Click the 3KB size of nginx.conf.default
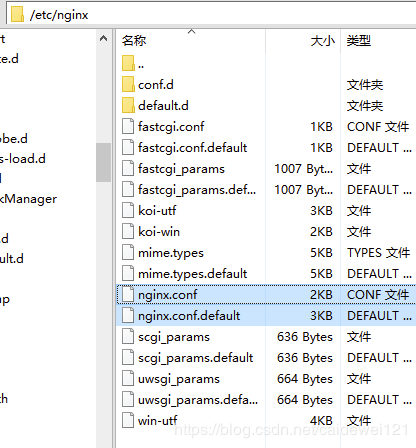 click(x=321, y=316)
